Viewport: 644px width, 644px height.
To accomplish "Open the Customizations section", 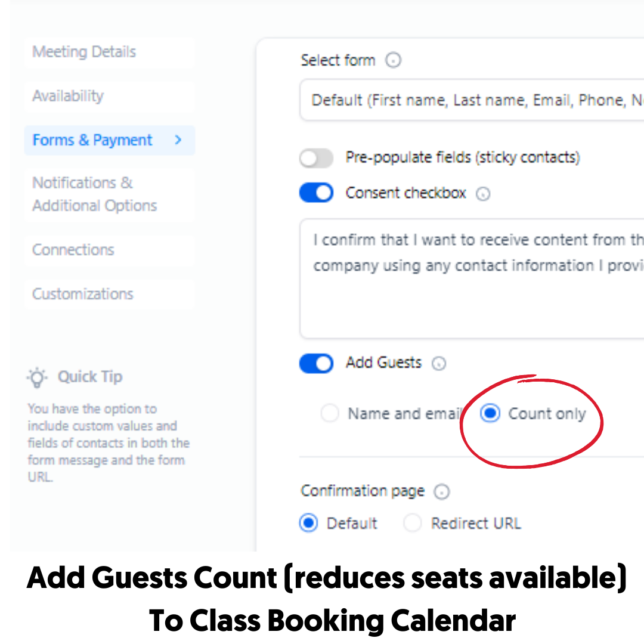I will (x=109, y=294).
